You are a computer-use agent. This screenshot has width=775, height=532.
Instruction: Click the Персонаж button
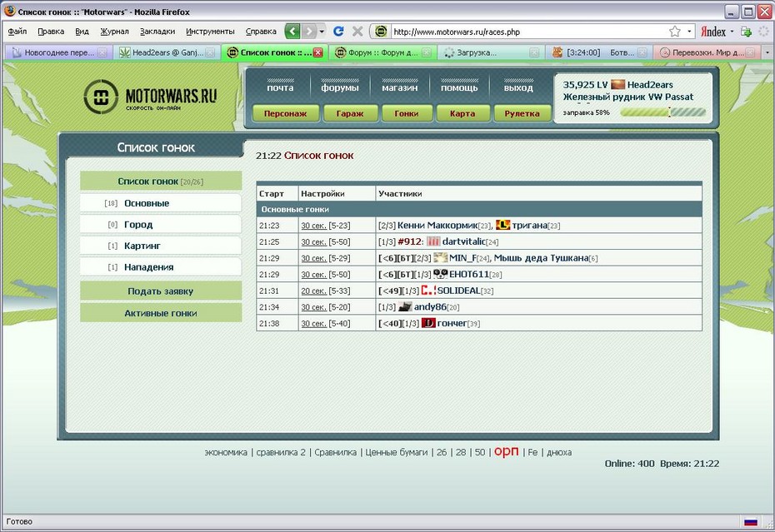pyautogui.click(x=285, y=113)
